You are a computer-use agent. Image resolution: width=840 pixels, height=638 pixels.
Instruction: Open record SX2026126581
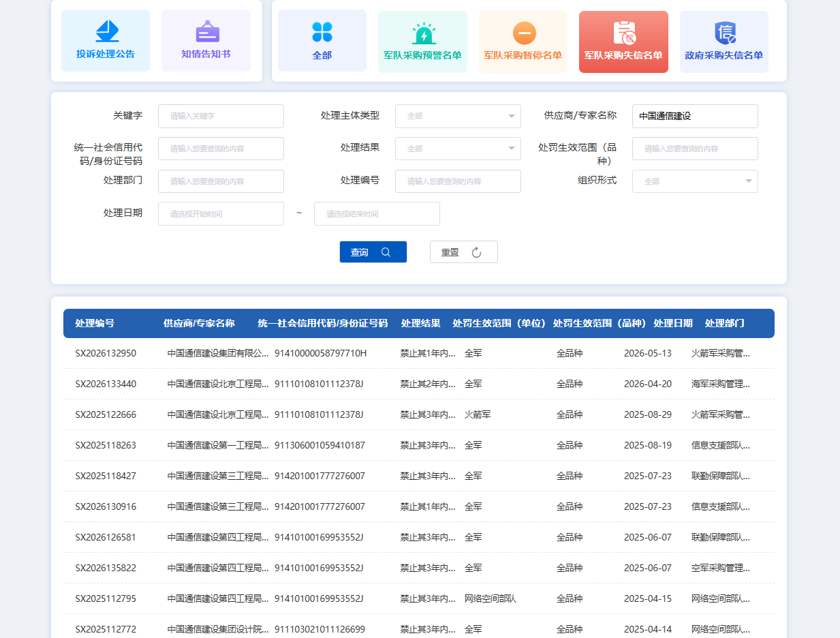(x=106, y=537)
